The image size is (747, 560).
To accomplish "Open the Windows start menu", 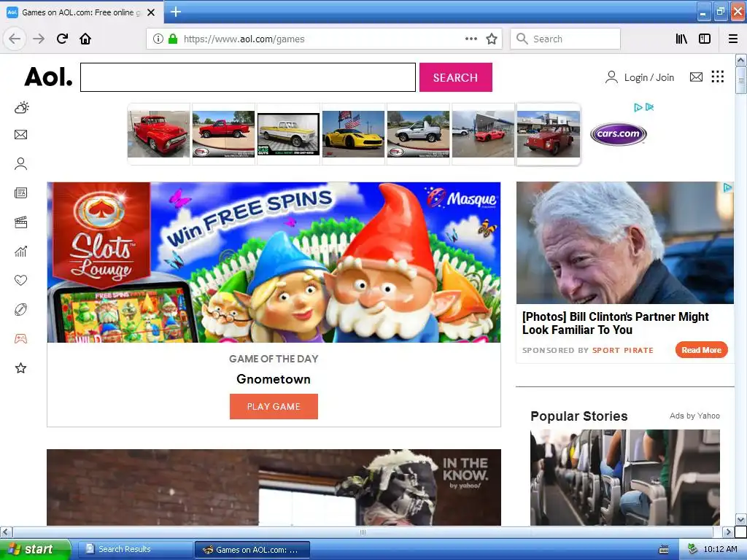I will (35, 549).
